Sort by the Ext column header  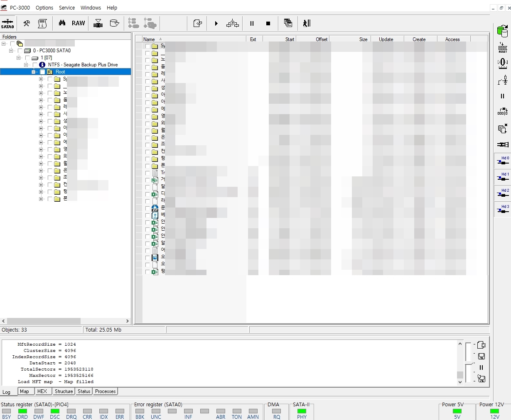[254, 39]
